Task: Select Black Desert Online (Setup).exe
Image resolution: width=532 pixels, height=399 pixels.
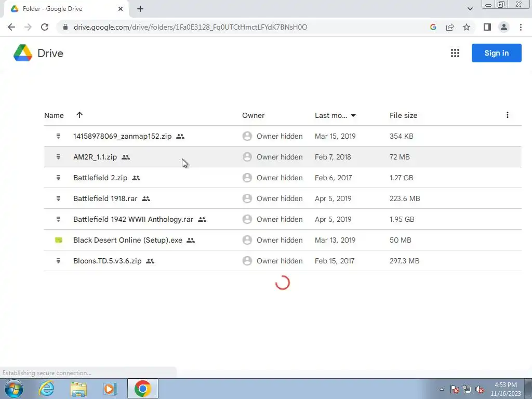Action: point(282,240)
